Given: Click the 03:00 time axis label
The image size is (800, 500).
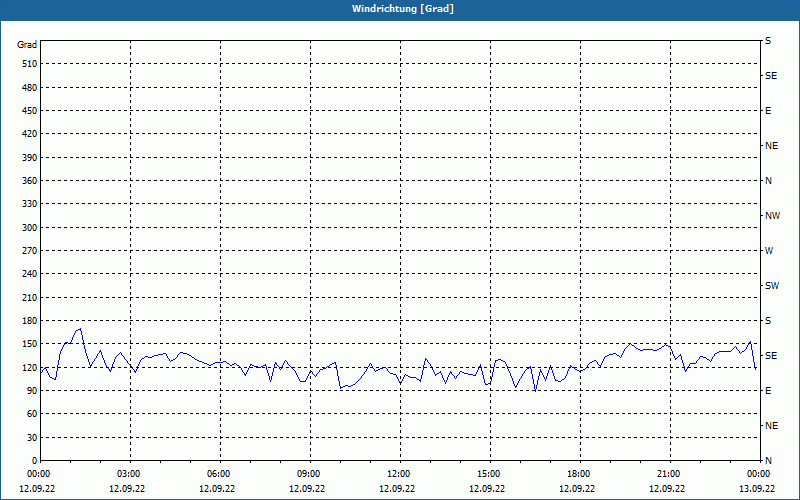Looking at the screenshot, I should [129, 474].
